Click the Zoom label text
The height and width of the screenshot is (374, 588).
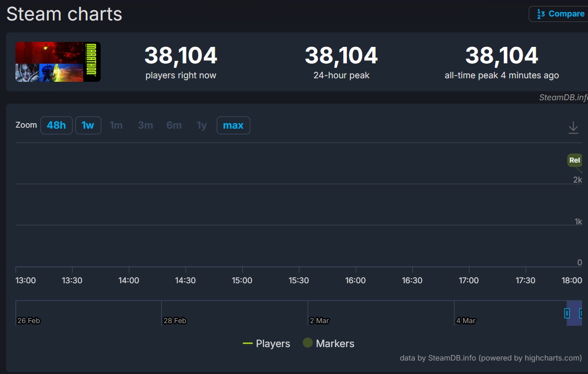[x=26, y=125]
